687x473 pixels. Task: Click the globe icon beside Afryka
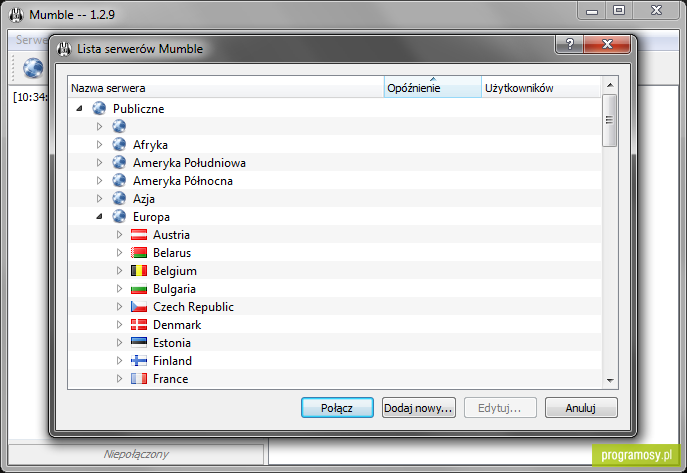119,144
